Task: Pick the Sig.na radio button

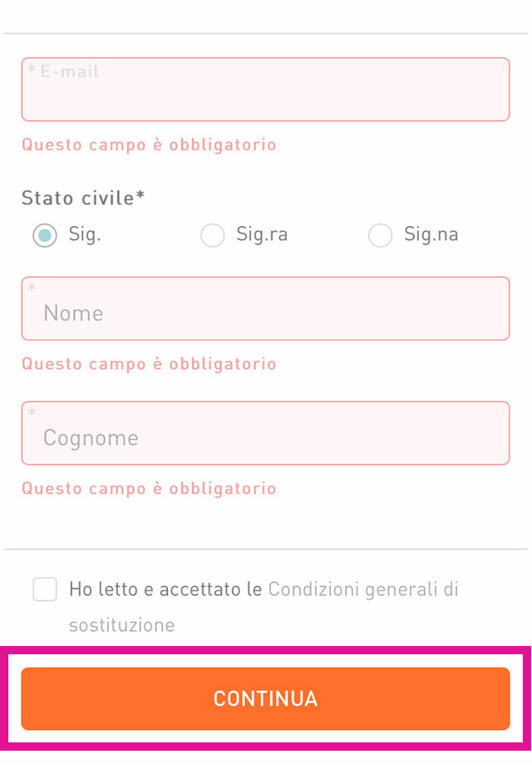Action: click(x=380, y=235)
